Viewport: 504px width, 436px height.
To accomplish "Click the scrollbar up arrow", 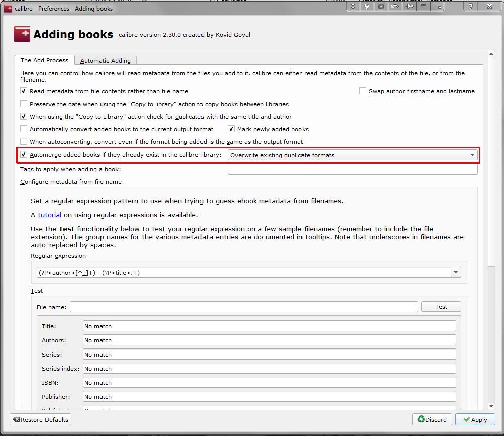I will click(x=491, y=54).
